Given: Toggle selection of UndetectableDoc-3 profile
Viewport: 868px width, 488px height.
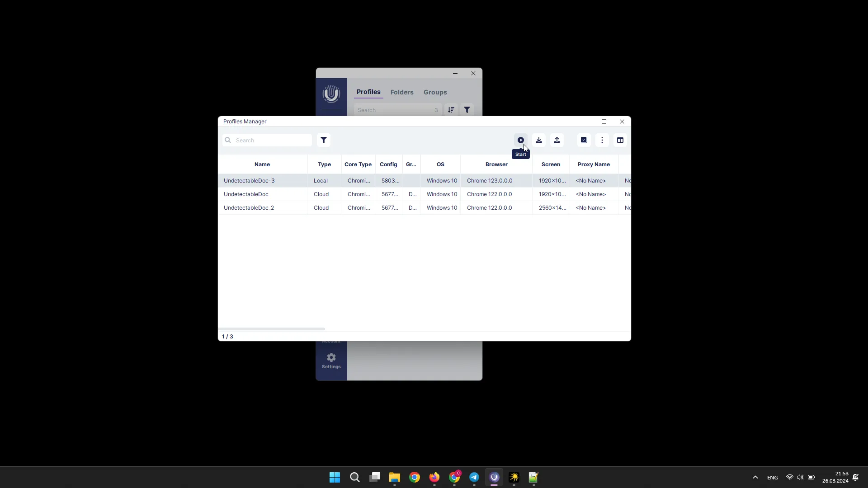Looking at the screenshot, I should click(x=249, y=181).
